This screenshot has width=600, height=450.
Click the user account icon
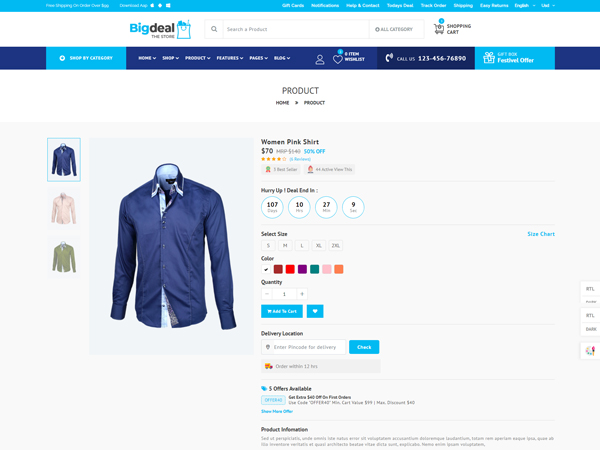(x=320, y=59)
